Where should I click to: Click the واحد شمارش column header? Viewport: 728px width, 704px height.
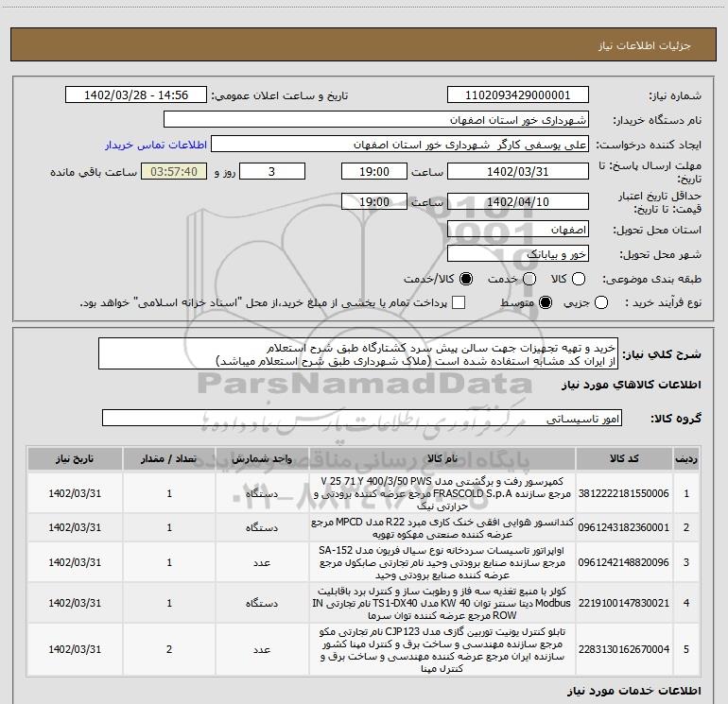[x=262, y=458]
